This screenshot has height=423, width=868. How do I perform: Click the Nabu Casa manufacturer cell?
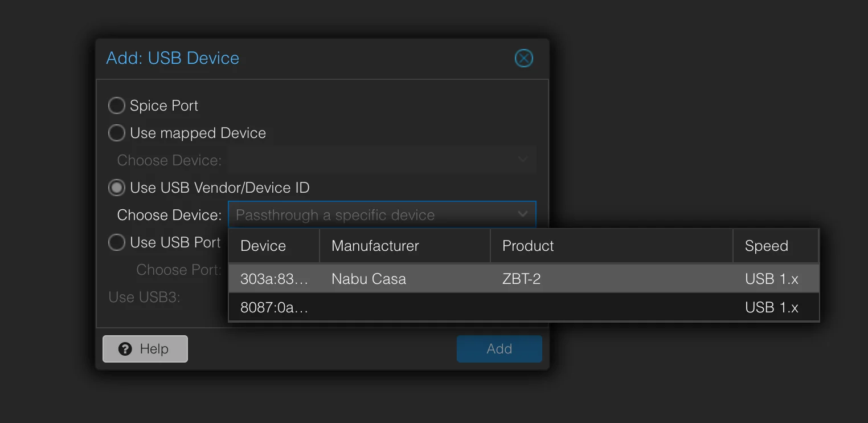click(x=369, y=279)
